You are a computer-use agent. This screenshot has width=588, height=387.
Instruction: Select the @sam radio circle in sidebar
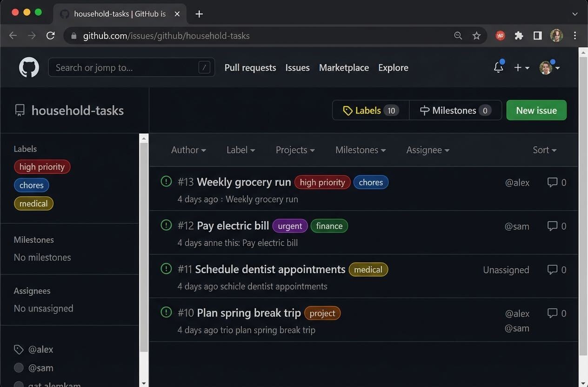pos(19,368)
